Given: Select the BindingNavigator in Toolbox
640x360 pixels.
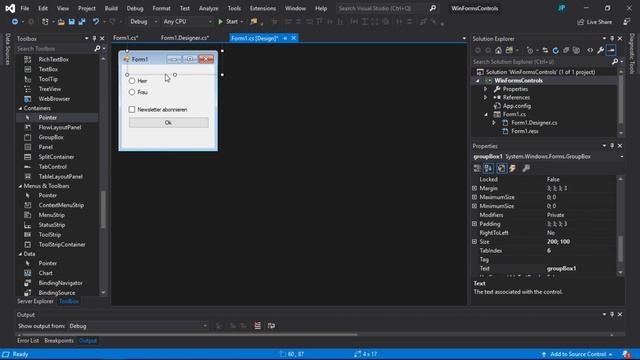Looking at the screenshot, I should tap(60, 283).
